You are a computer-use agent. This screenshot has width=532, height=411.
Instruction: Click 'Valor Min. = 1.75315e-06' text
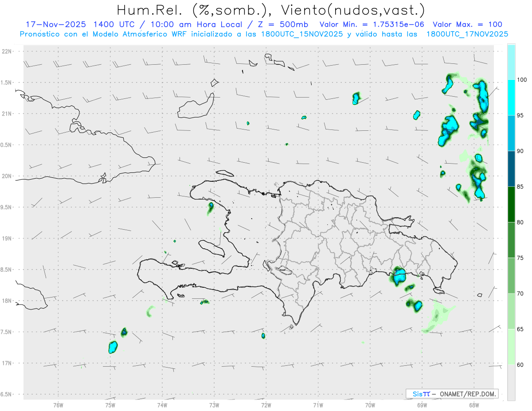coord(372,24)
